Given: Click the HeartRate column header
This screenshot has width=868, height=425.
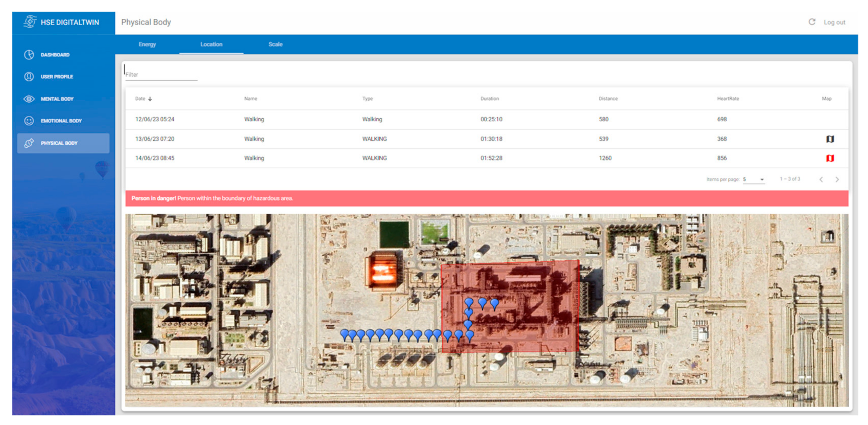Looking at the screenshot, I should 728,99.
